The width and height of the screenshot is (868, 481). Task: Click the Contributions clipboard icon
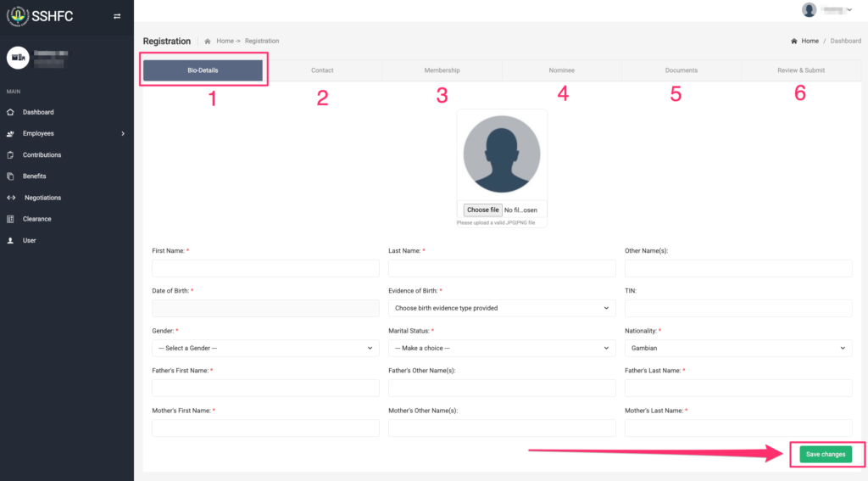10,155
